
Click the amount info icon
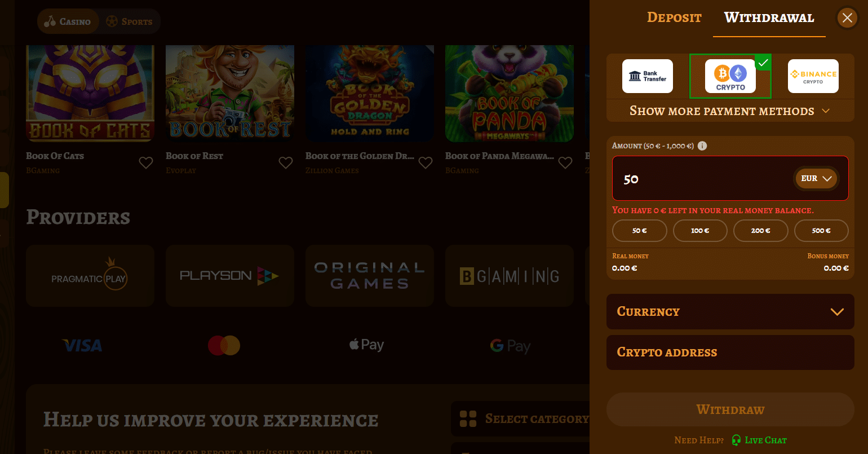(x=702, y=146)
